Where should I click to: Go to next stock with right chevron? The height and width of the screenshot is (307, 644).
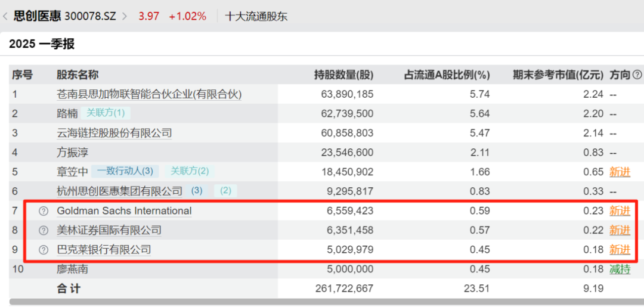click(125, 17)
